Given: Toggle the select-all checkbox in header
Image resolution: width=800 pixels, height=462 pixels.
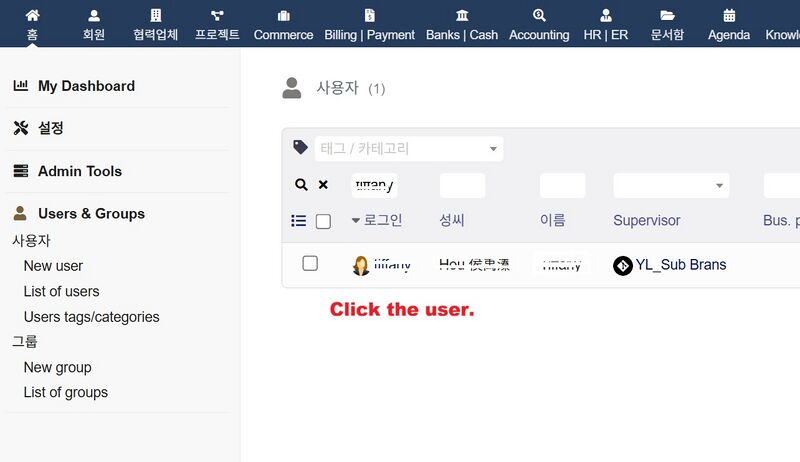Looking at the screenshot, I should 323,221.
